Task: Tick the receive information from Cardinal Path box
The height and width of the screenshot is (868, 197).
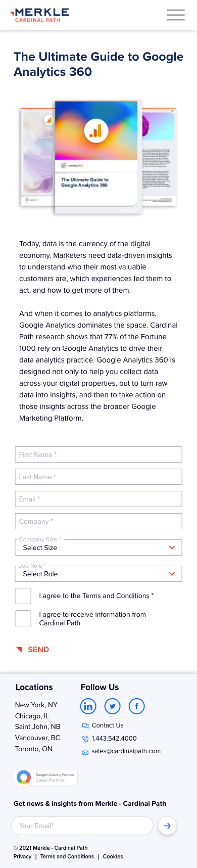Action: pos(23,618)
